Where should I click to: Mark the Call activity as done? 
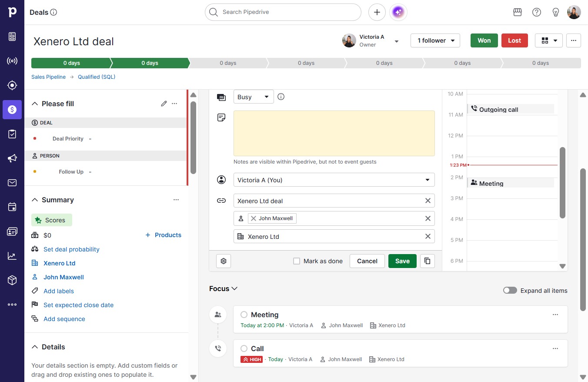coord(244,348)
